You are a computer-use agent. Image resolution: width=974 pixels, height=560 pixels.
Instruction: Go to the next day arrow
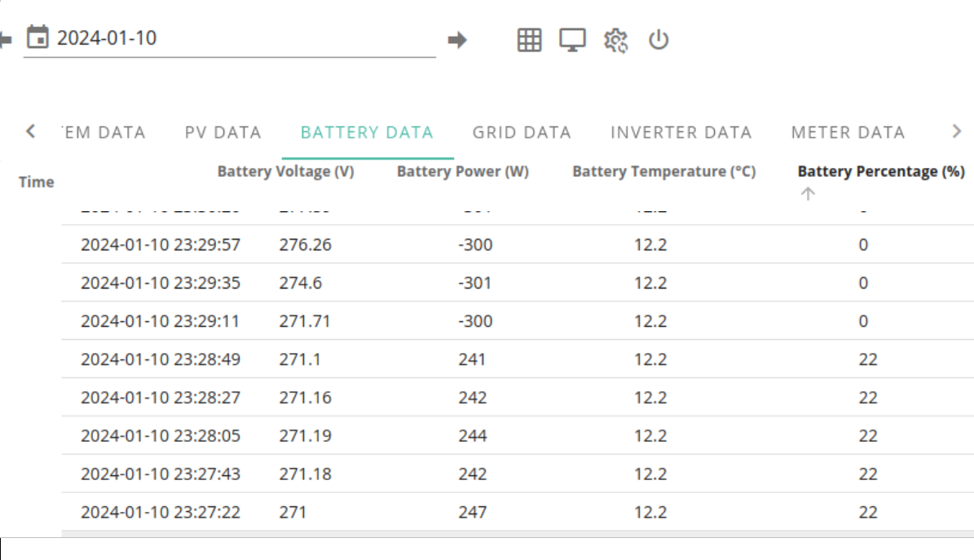pyautogui.click(x=457, y=41)
